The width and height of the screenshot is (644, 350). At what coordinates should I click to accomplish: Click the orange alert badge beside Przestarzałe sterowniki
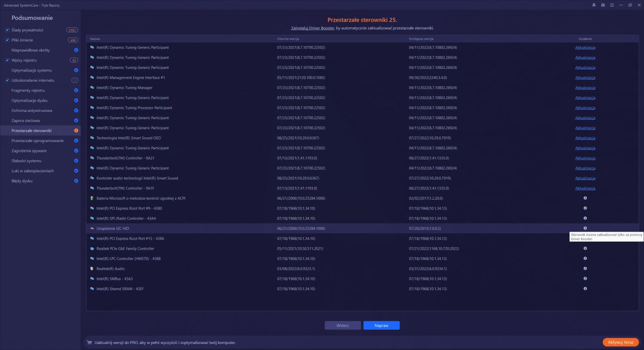(x=76, y=130)
